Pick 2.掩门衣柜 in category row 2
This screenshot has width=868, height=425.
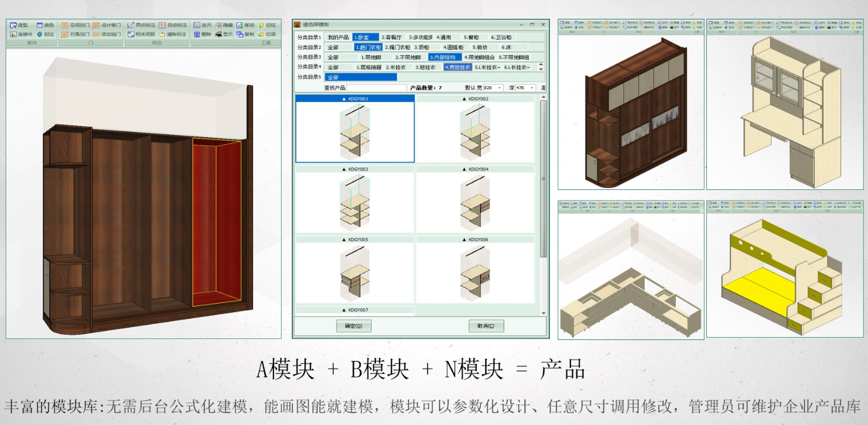point(397,47)
